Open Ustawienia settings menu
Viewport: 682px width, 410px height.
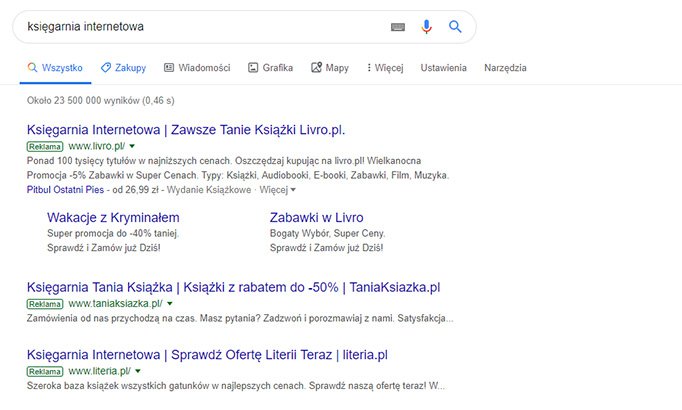point(443,68)
